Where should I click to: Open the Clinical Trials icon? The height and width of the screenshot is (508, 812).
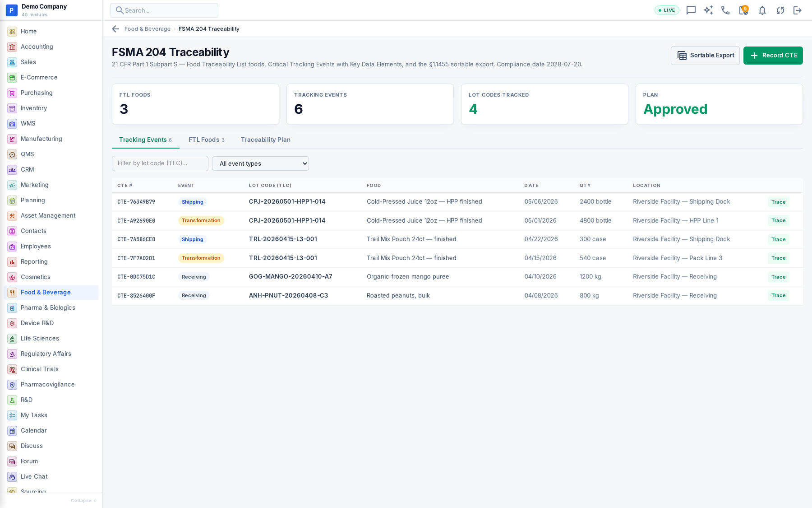coord(12,369)
